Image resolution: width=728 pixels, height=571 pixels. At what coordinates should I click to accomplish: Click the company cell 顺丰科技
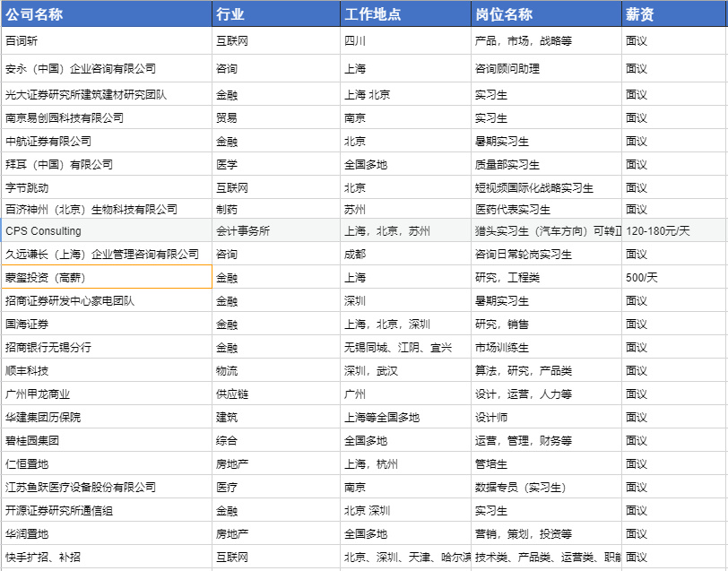coord(107,370)
